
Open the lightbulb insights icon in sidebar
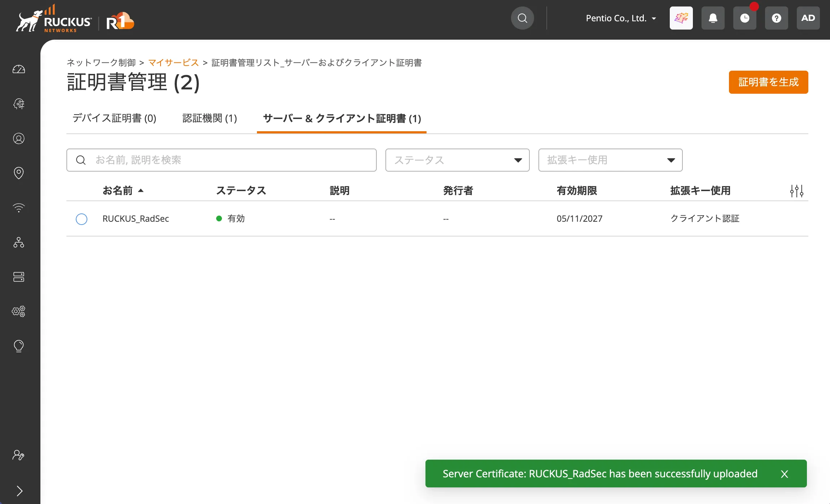click(19, 346)
